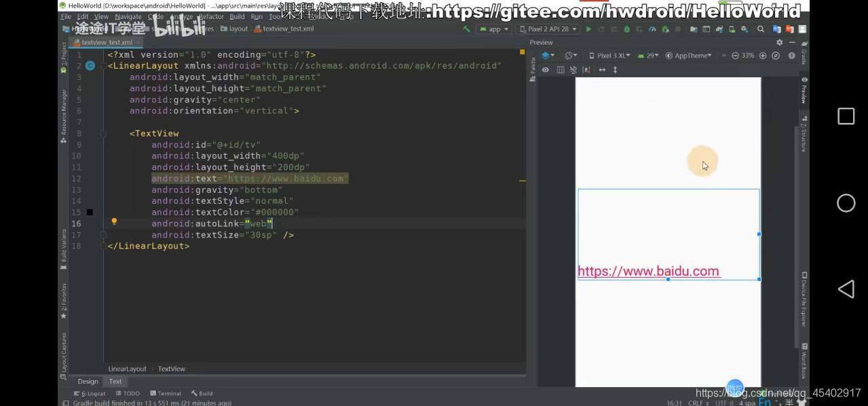This screenshot has height=406, width=868.
Task: Click the vertical expand arrows icon
Action: point(615,69)
